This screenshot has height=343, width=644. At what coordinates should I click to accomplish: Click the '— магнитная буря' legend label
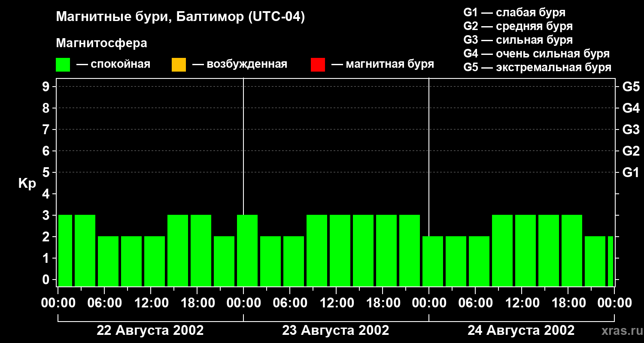point(383,64)
